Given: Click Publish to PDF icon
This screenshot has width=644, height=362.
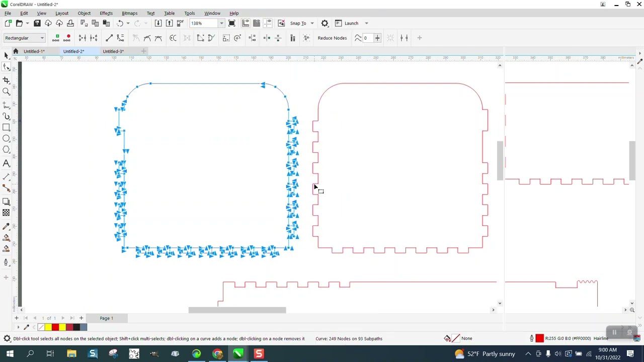Looking at the screenshot, I should click(x=180, y=23).
